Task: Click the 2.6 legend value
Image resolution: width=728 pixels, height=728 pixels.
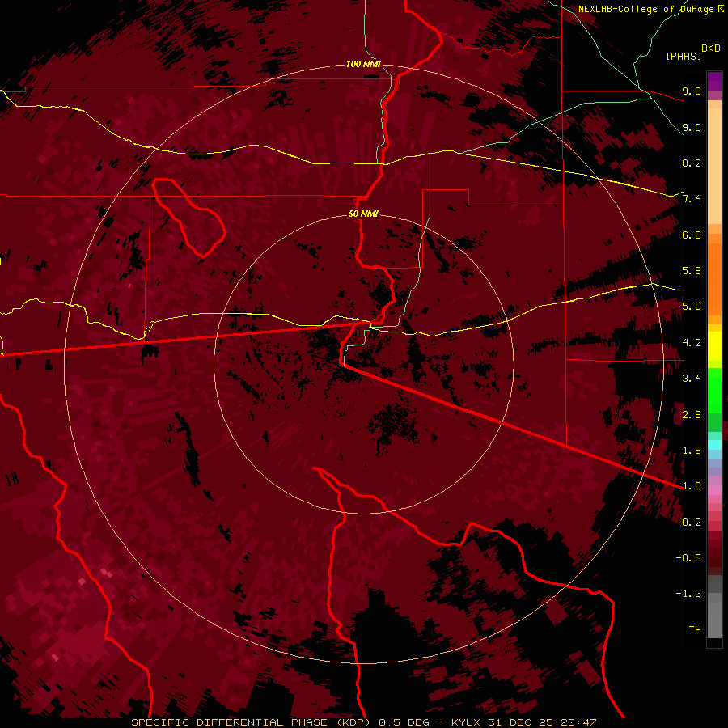Action: pyautogui.click(x=692, y=414)
